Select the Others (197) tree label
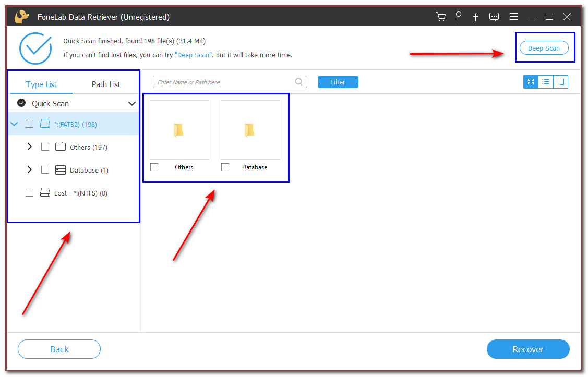Viewport: 588px width, 377px height. (x=89, y=147)
